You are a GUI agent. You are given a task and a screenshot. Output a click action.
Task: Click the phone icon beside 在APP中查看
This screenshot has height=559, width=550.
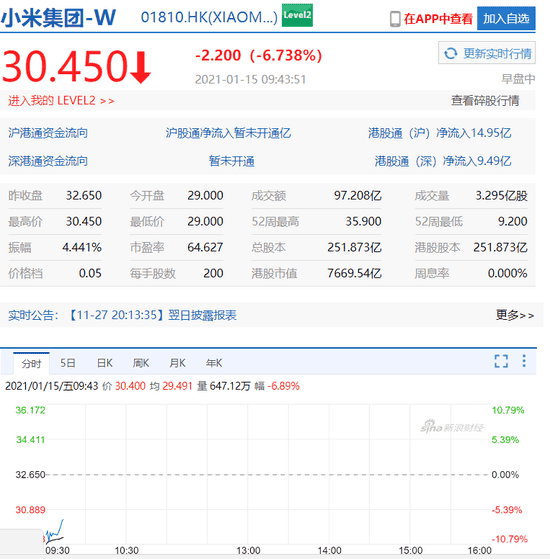point(395,19)
